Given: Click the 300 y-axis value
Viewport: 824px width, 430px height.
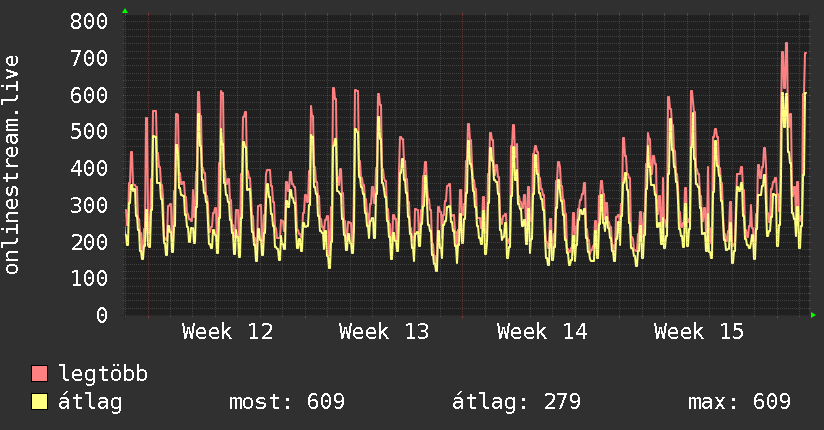Looking at the screenshot, I should [89, 205].
